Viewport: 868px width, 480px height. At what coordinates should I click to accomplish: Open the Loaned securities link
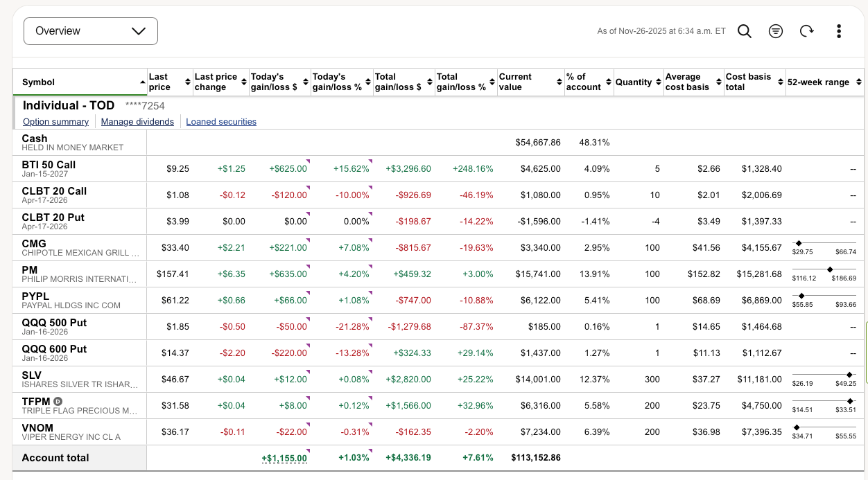pos(221,122)
